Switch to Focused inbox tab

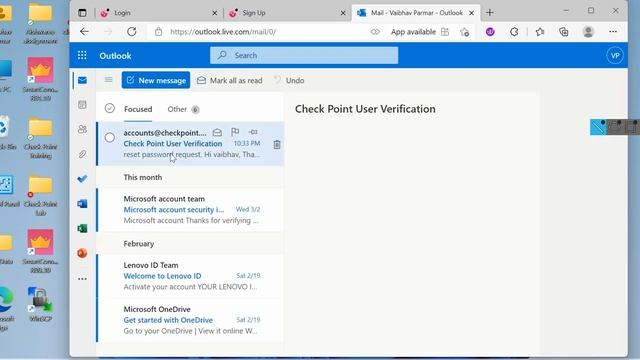click(138, 109)
